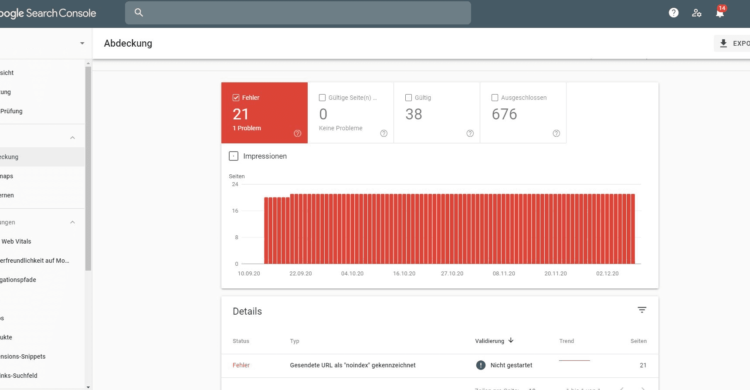
Task: Click the '1 Problem' text on Fehler card
Action: (247, 128)
